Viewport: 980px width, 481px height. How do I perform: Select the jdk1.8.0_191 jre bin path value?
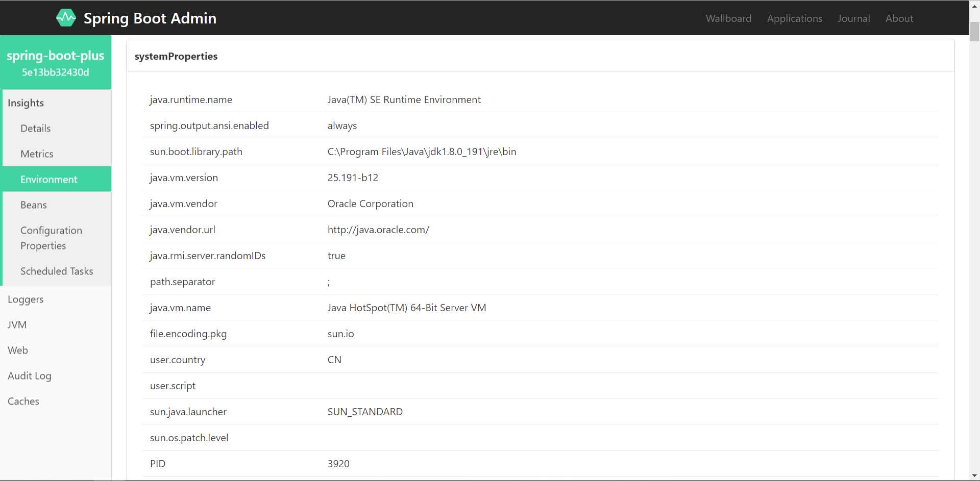(422, 151)
